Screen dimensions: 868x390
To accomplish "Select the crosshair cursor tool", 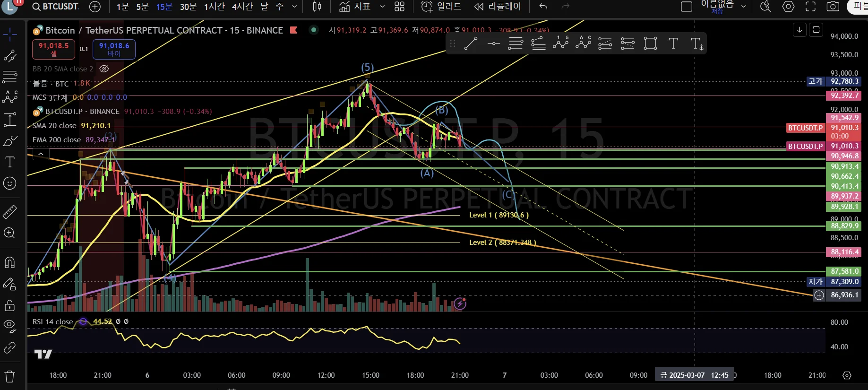I will tap(10, 35).
